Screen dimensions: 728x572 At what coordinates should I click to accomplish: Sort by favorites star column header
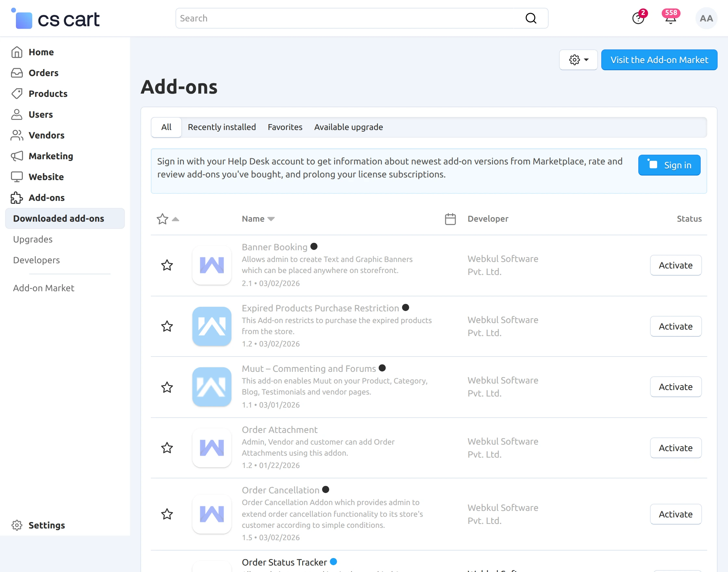pos(168,219)
